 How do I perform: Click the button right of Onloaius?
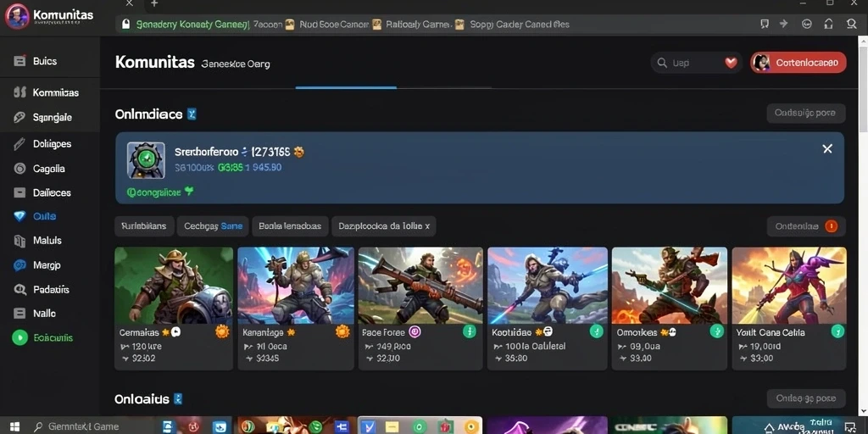(x=806, y=398)
